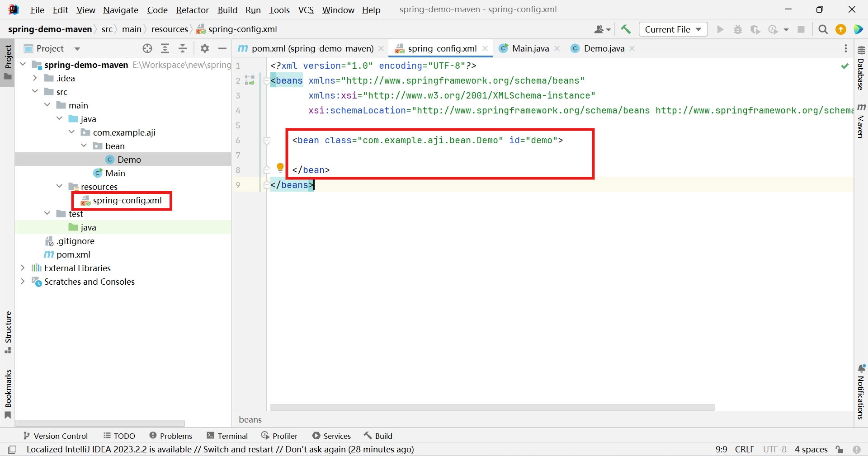Toggle the Project side tool window button
Screen dimensions: 868x456
pyautogui.click(x=8, y=62)
